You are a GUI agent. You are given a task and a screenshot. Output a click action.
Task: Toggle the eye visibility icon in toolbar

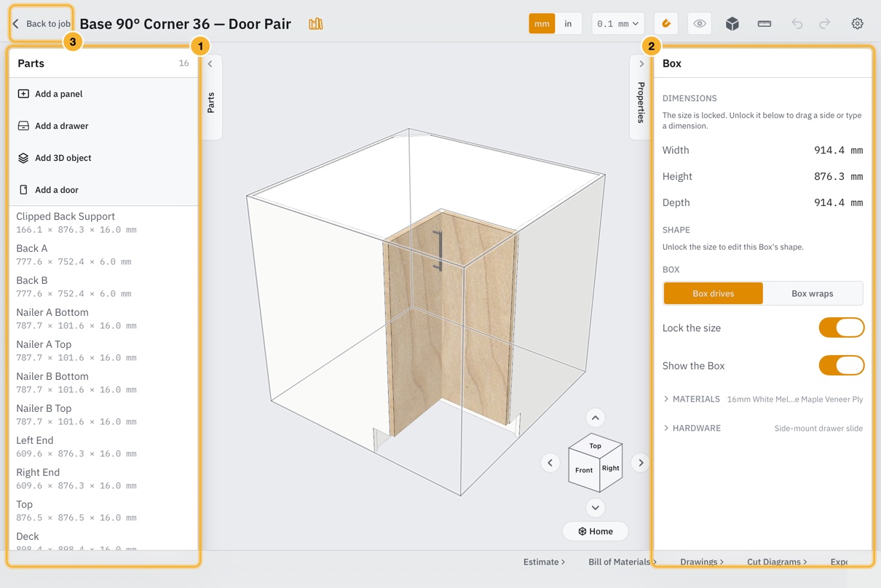[700, 24]
